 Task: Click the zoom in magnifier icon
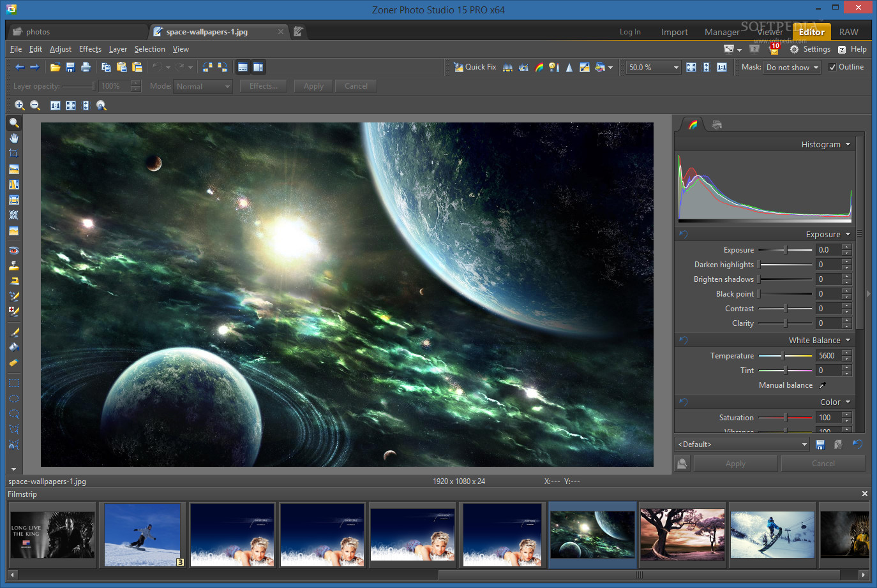pos(20,105)
